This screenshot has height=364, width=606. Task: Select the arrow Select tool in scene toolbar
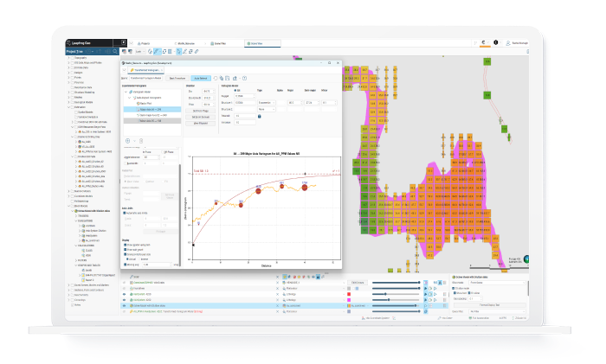tap(178, 51)
